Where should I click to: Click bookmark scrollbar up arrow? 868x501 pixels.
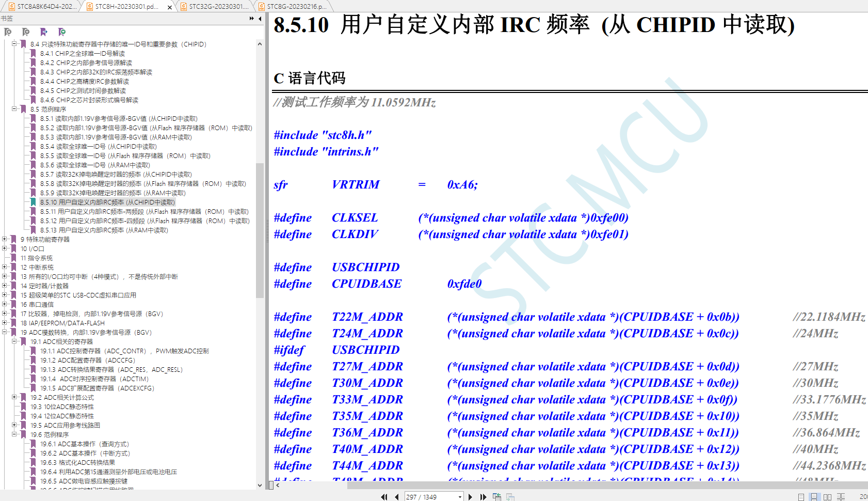click(x=260, y=44)
